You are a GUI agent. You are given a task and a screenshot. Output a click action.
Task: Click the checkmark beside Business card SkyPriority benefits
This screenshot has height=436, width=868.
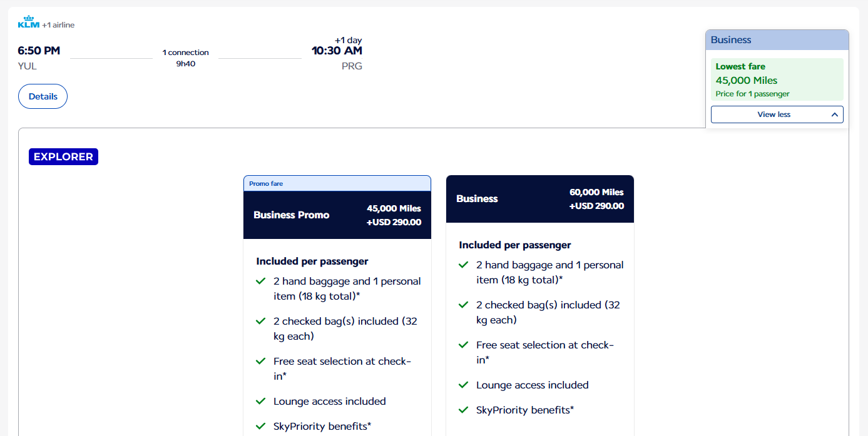tap(464, 410)
